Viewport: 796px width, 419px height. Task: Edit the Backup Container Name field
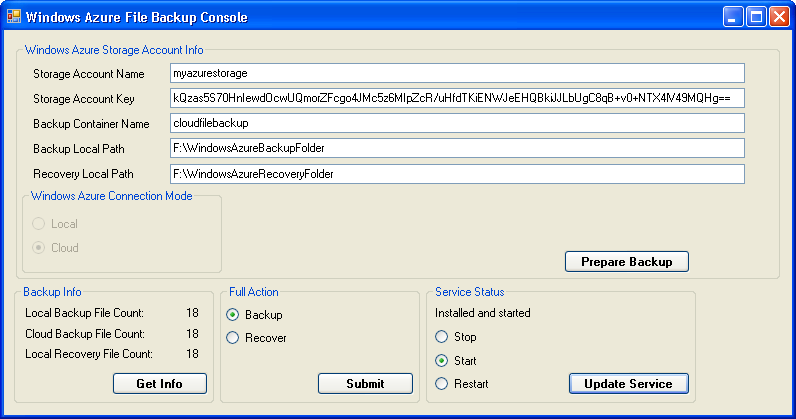click(x=457, y=123)
